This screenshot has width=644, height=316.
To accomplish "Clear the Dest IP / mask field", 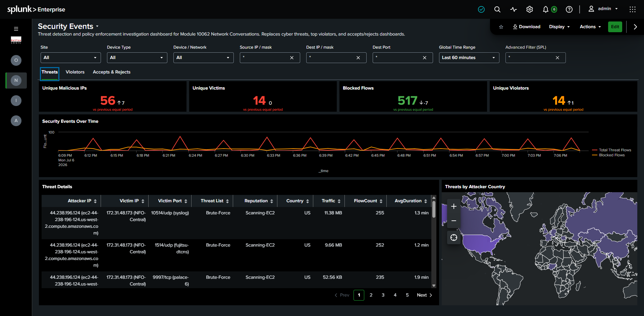I will (x=358, y=58).
